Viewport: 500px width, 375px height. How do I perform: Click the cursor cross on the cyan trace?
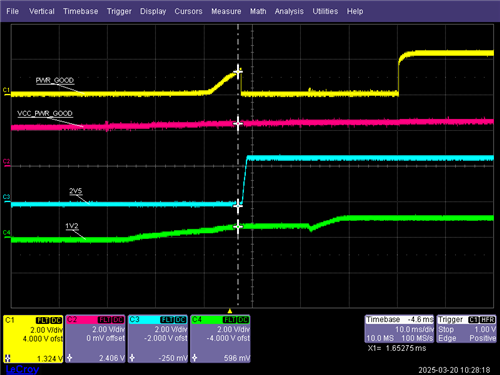[x=238, y=206]
